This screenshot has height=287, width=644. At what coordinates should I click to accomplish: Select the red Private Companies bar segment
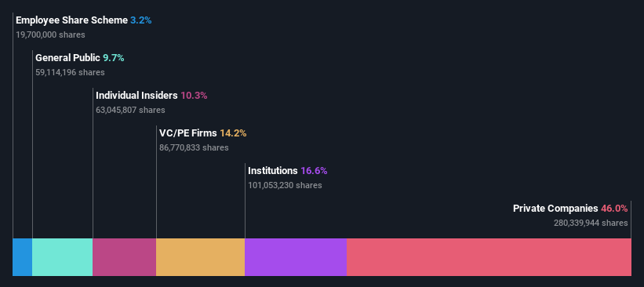489,257
